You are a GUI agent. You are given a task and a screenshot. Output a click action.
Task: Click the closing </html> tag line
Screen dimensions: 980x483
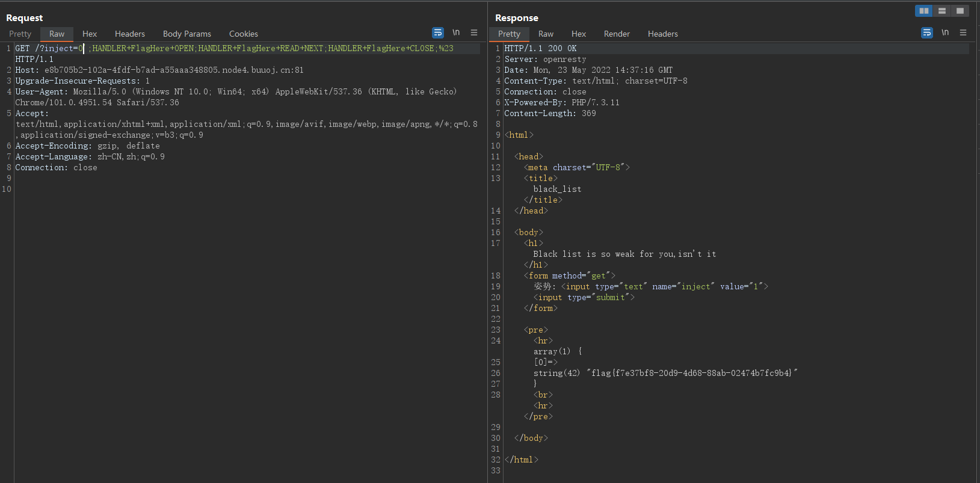click(522, 460)
